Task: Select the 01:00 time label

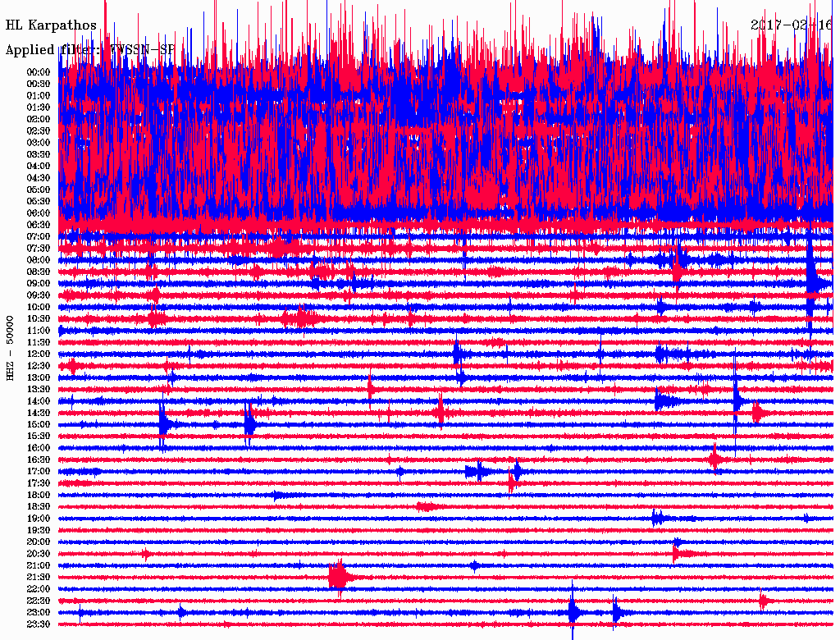Action: (39, 96)
